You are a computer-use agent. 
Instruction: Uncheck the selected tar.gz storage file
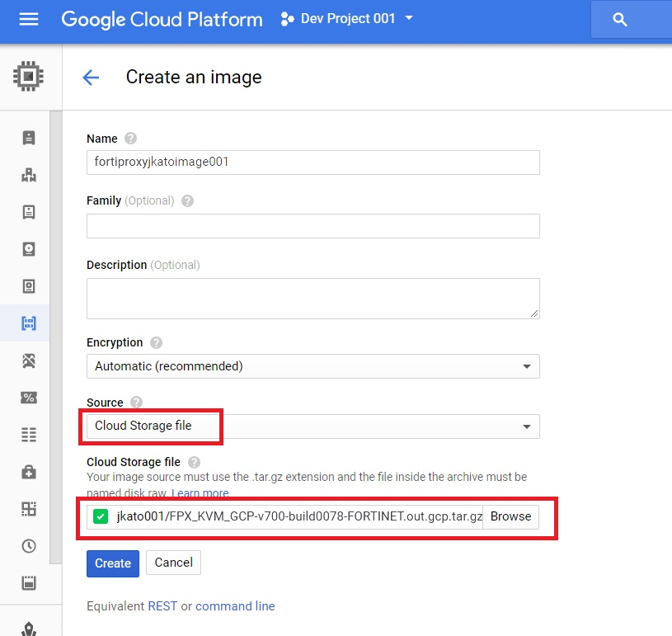(101, 516)
